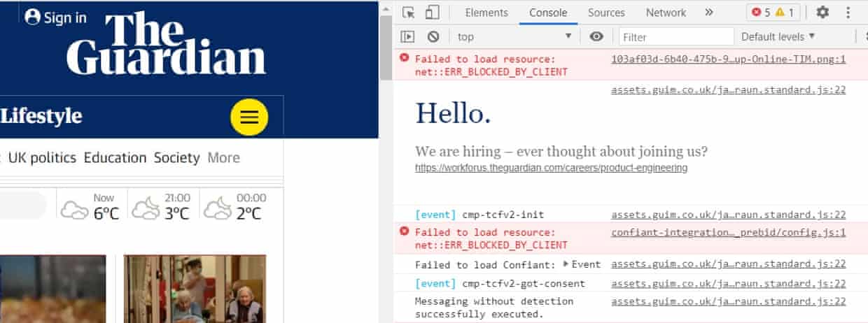
Task: Switch to the Elements tab
Action: [x=486, y=13]
